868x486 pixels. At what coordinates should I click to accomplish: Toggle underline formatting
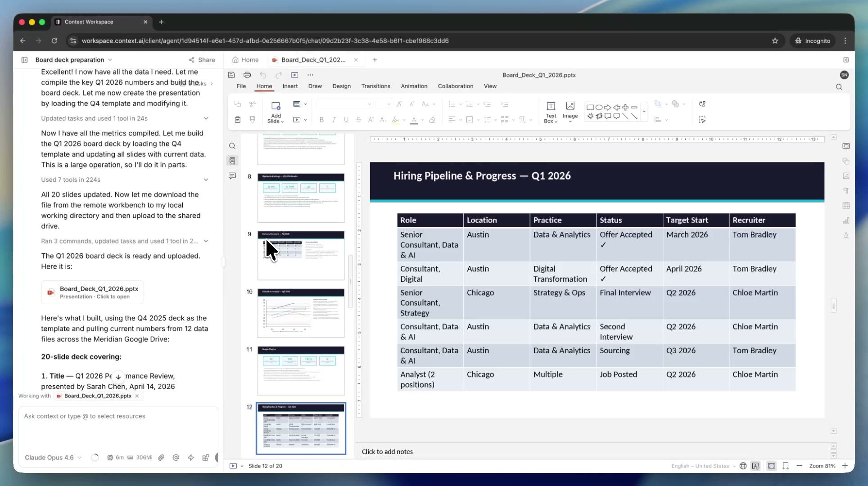point(346,120)
